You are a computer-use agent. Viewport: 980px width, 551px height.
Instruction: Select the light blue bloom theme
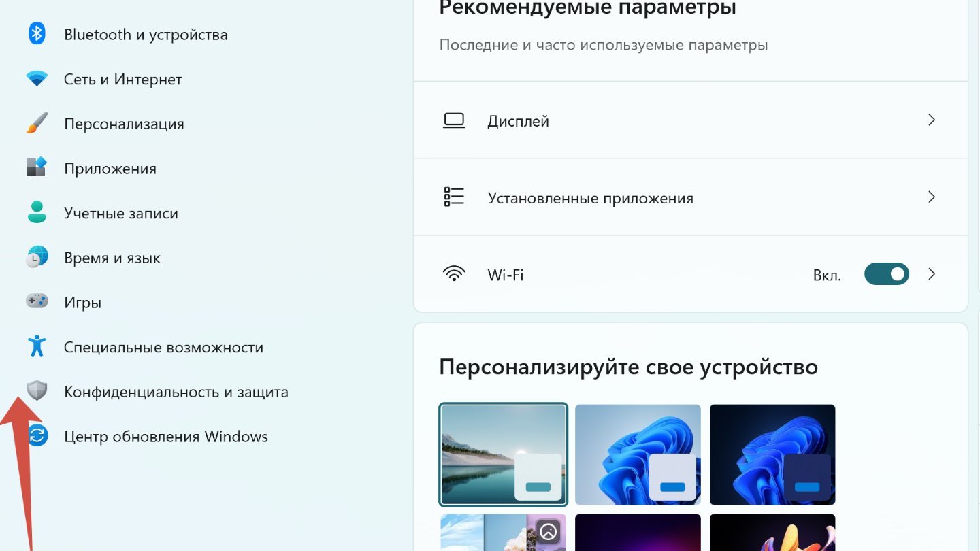click(638, 454)
